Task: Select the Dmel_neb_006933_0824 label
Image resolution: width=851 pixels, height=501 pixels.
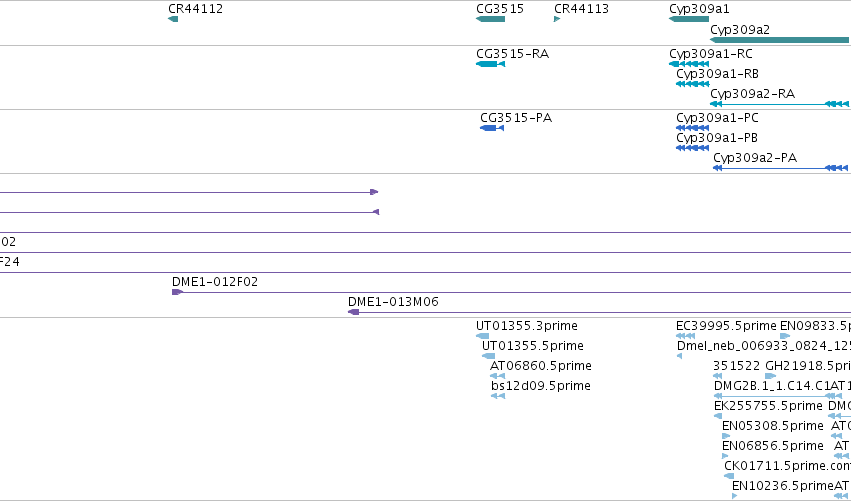Action: [764, 346]
